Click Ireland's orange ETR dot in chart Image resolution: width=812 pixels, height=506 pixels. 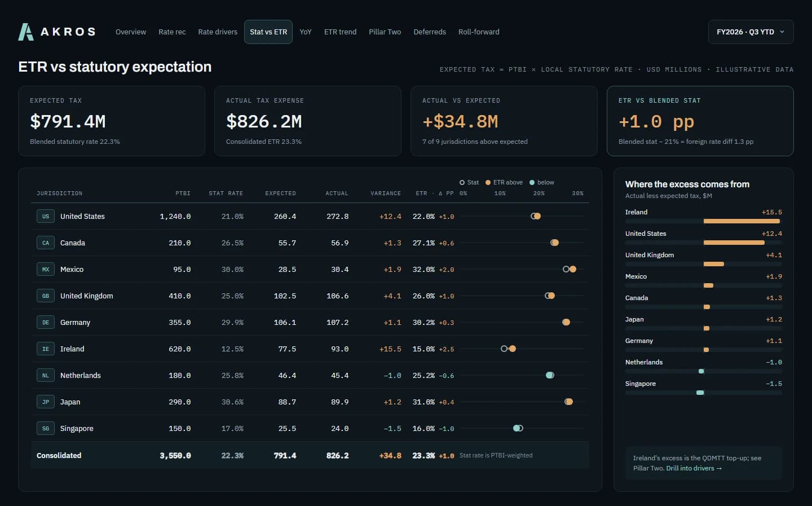(x=513, y=349)
